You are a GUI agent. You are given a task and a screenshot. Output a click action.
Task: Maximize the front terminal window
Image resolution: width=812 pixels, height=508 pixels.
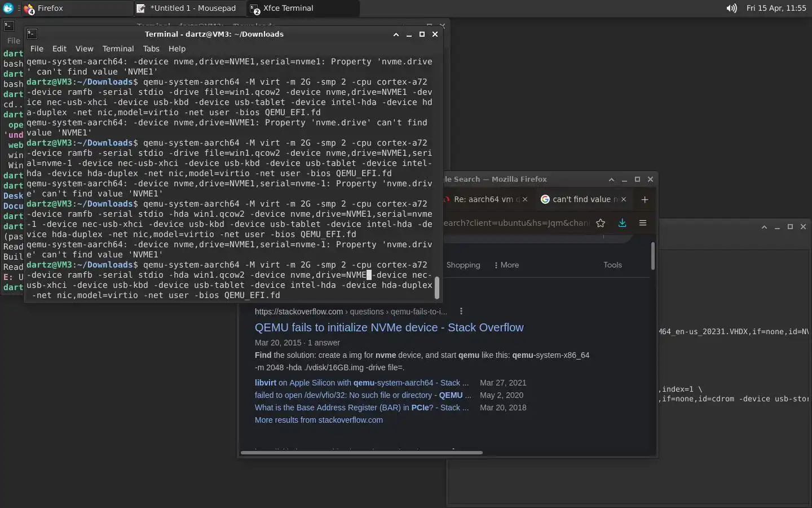(x=422, y=34)
